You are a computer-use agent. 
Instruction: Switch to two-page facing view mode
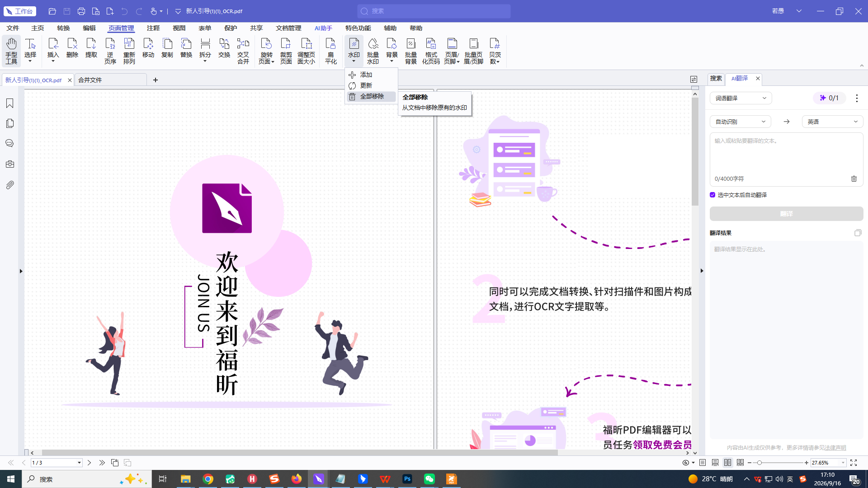coord(727,463)
